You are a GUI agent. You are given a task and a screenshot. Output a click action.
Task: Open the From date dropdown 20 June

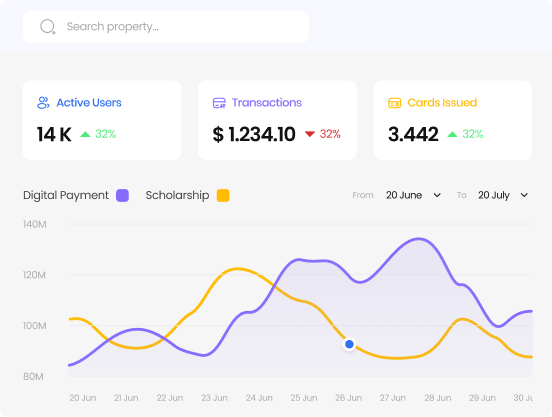pyautogui.click(x=413, y=195)
